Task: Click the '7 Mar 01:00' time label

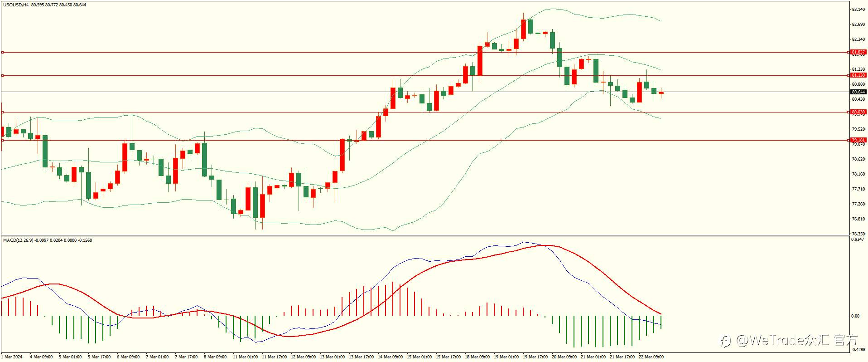Action: pyautogui.click(x=157, y=357)
